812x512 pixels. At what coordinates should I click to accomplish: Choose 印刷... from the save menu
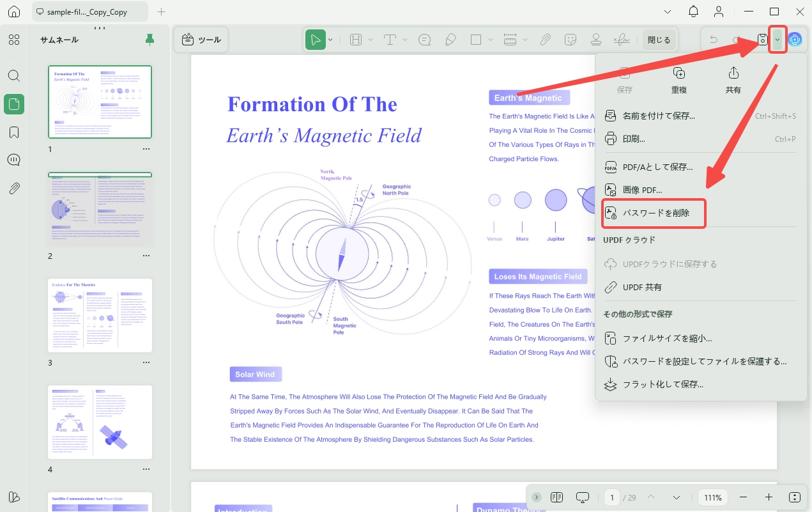coord(701,139)
